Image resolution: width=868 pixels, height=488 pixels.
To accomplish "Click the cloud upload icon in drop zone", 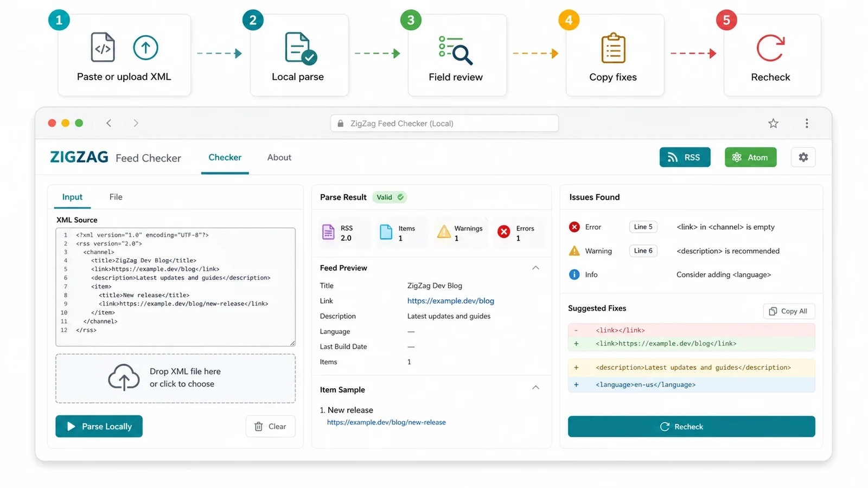I will click(x=124, y=377).
